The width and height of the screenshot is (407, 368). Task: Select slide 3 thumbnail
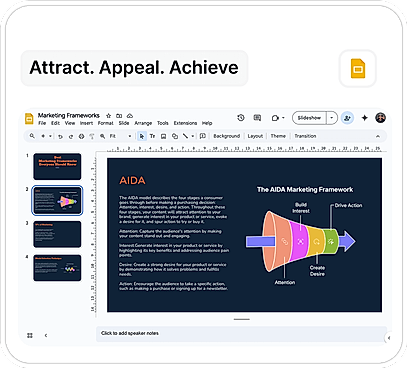57,234
